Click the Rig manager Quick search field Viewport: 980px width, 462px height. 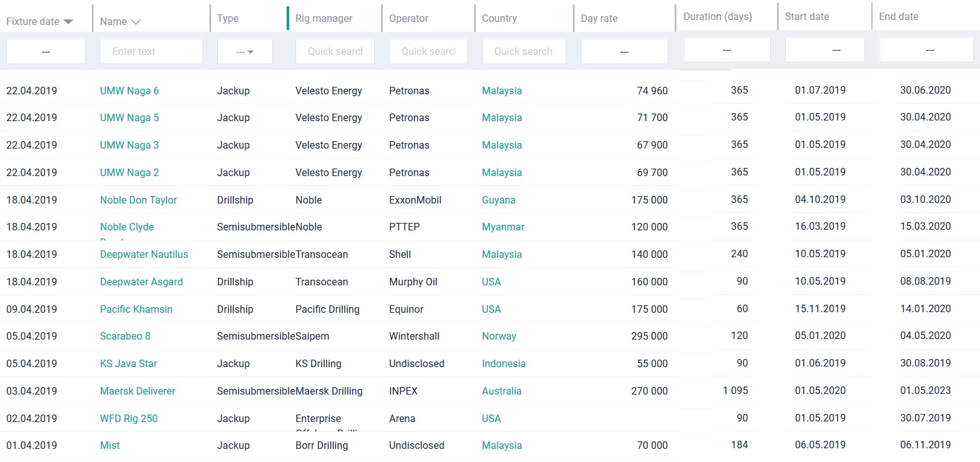tap(335, 52)
